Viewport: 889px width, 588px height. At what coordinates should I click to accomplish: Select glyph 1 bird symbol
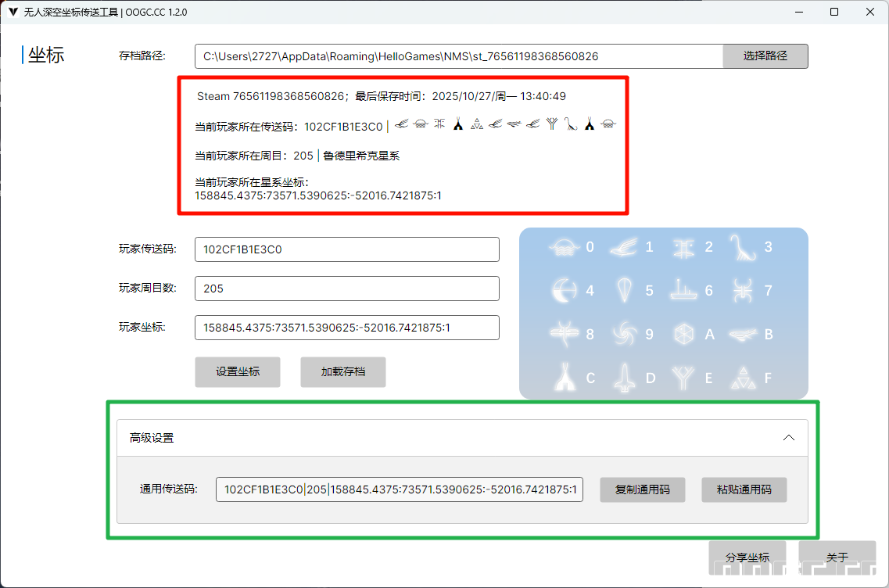click(x=624, y=247)
